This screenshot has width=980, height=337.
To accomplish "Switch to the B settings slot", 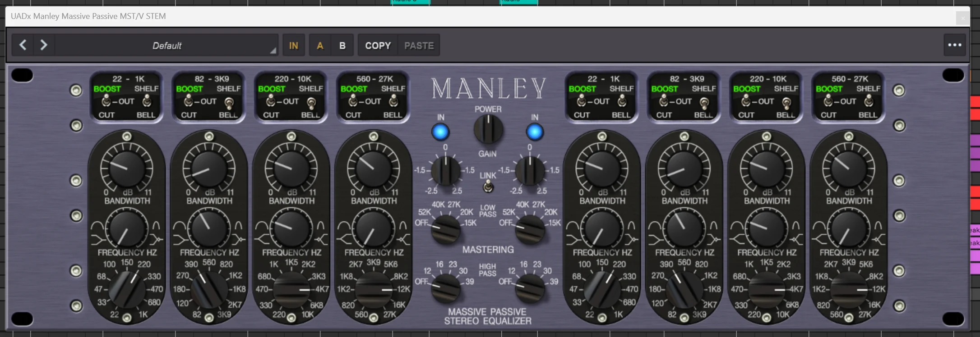I will pyautogui.click(x=342, y=46).
